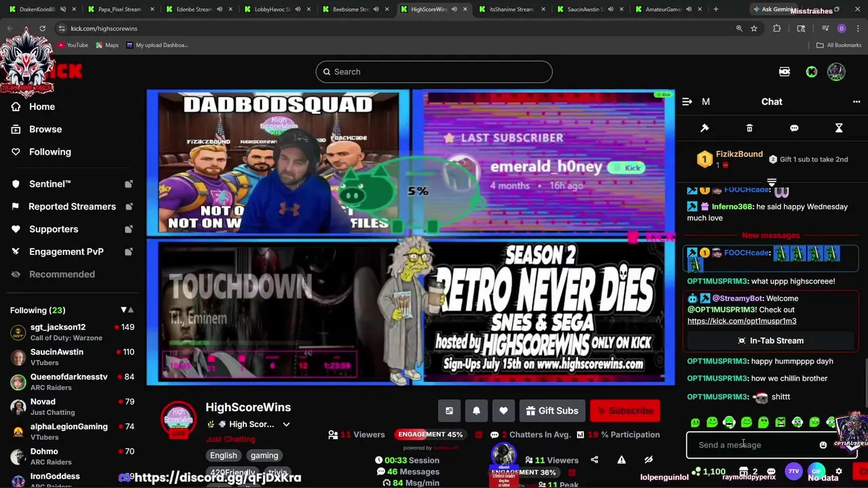Click the heart follow icon under the stream
868x488 pixels.
(503, 411)
